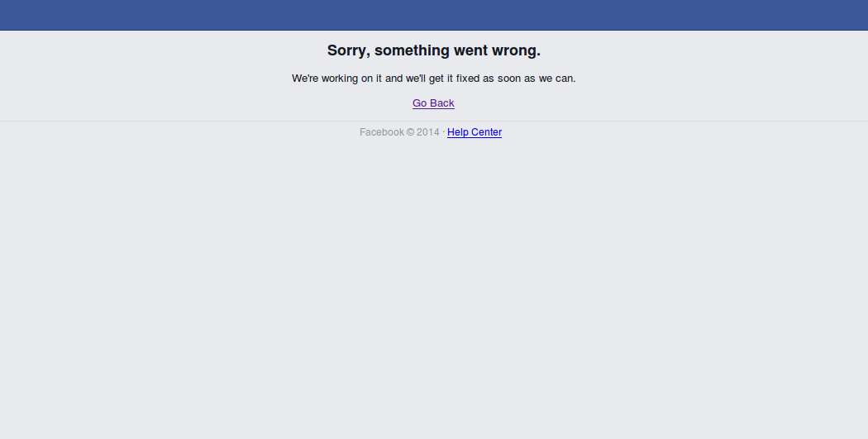Click the copyright symbol in the footer

click(x=410, y=132)
